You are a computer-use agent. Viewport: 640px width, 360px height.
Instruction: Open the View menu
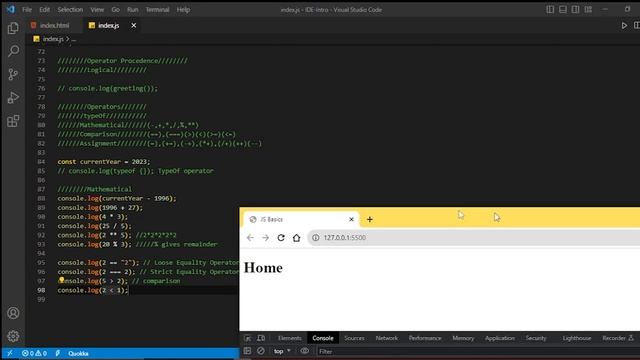[x=97, y=9]
